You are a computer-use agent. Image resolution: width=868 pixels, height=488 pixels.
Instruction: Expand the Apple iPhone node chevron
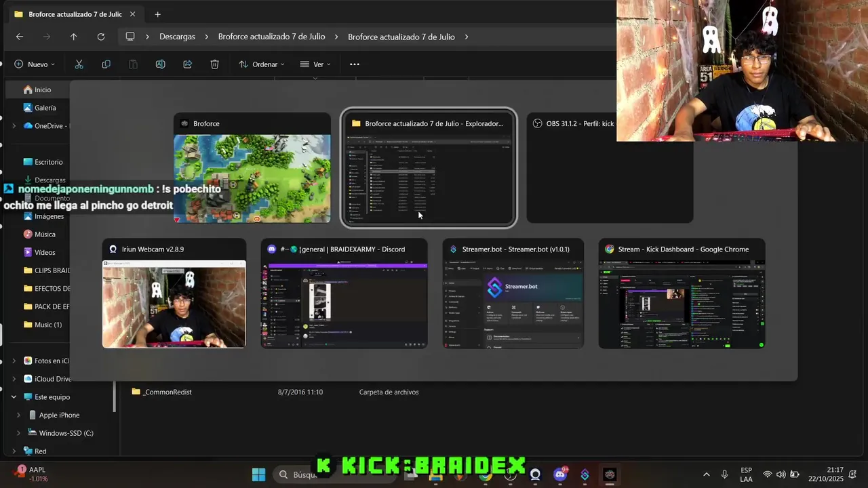point(19,415)
